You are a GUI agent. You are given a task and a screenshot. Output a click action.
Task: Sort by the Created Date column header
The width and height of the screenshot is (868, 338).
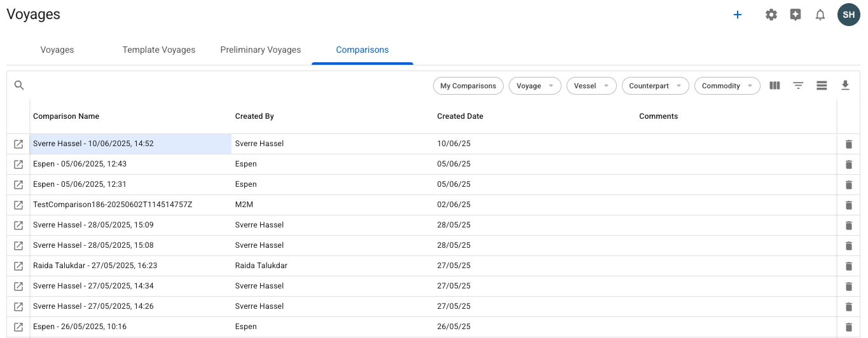(460, 116)
